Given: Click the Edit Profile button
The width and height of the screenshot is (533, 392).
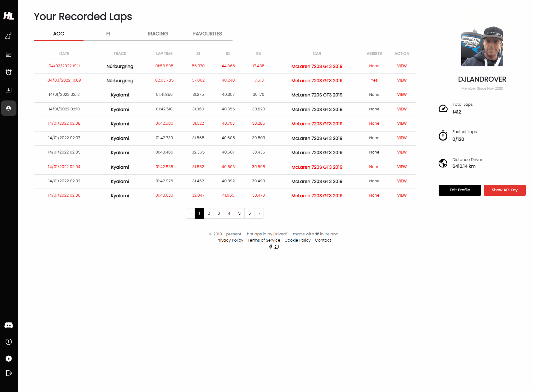Looking at the screenshot, I should [x=460, y=190].
